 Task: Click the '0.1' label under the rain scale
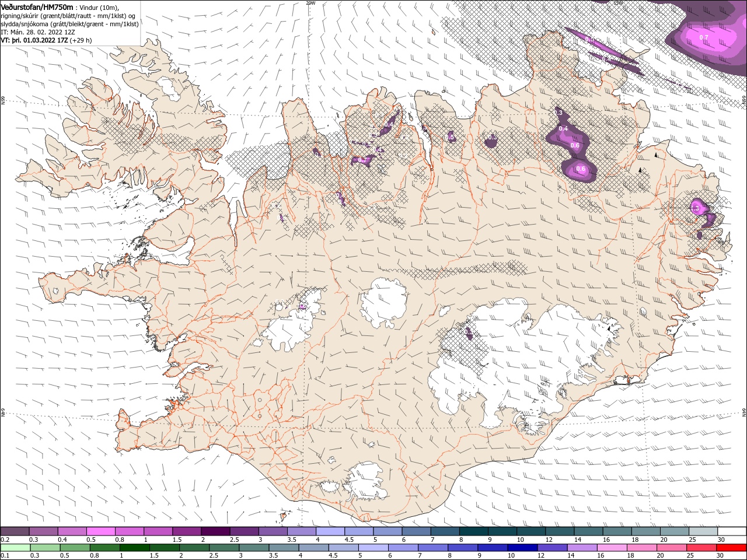click(6, 555)
